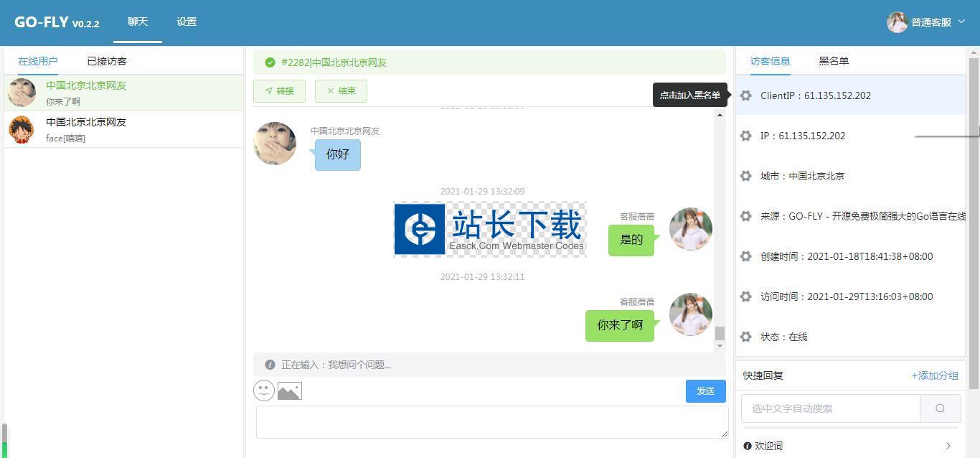The image size is (980, 458).
Task: Click the info icon beside 欢迎词
Action: 748,446
